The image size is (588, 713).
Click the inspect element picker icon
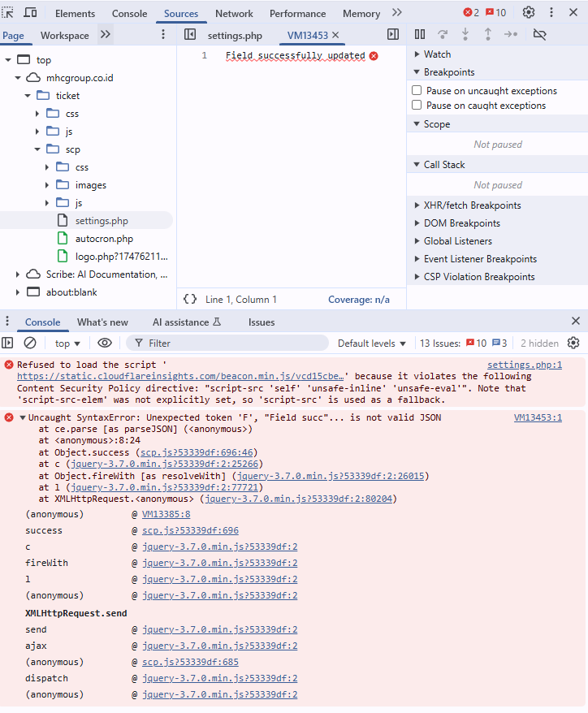tap(8, 13)
